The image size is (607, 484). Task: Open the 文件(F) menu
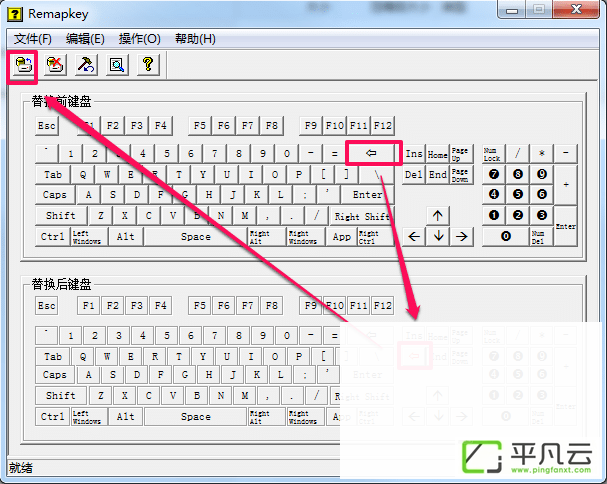[33, 39]
